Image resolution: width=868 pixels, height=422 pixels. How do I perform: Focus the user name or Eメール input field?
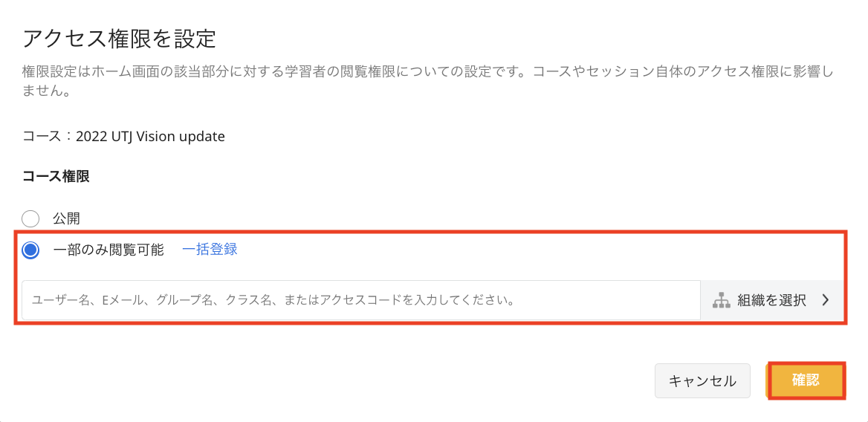point(360,300)
